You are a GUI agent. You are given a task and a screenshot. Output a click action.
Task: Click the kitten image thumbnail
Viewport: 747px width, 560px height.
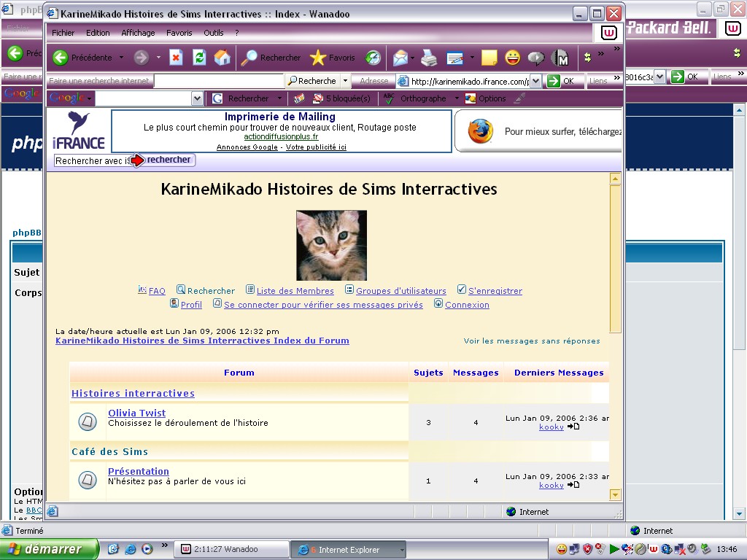click(331, 245)
